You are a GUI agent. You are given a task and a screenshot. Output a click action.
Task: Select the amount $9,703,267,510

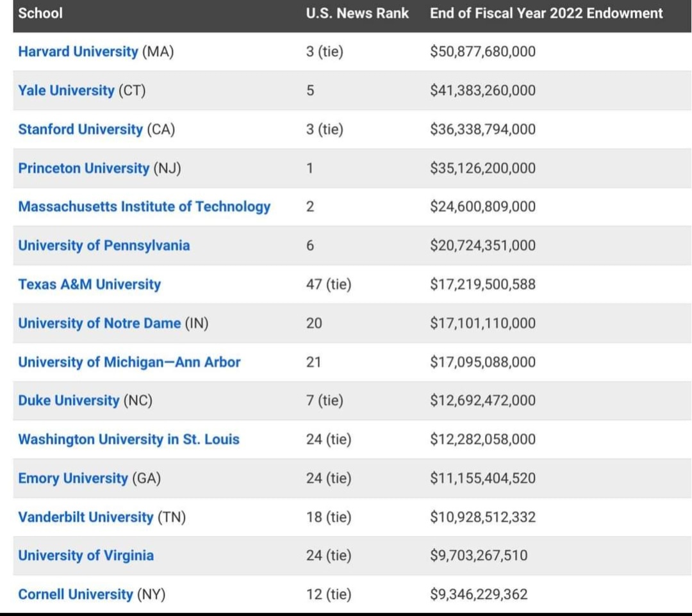[479, 556]
